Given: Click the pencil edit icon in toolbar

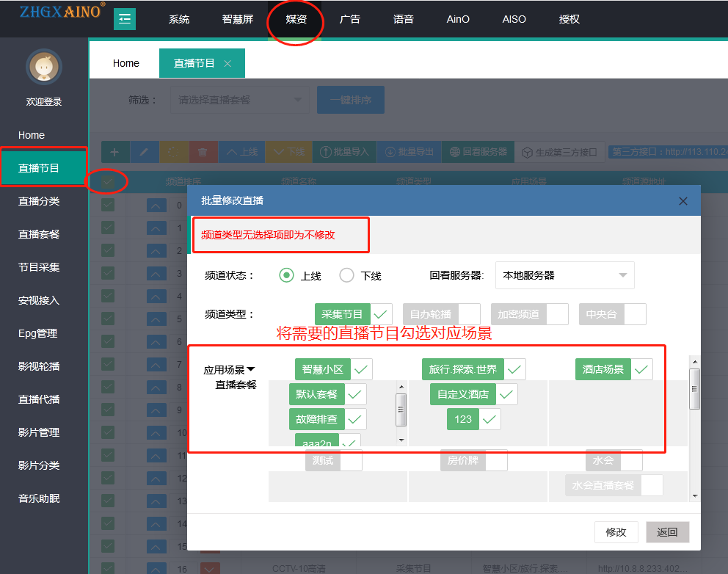Looking at the screenshot, I should [144, 152].
